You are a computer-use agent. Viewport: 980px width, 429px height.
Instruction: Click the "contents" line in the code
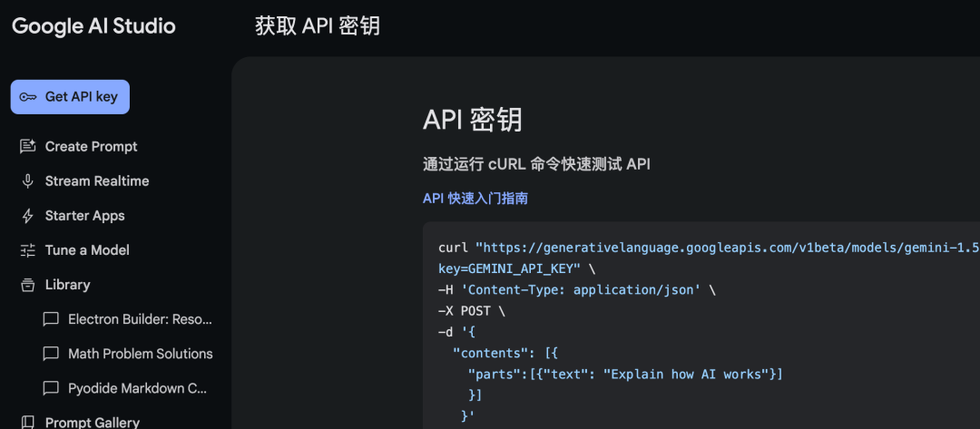pyautogui.click(x=505, y=354)
